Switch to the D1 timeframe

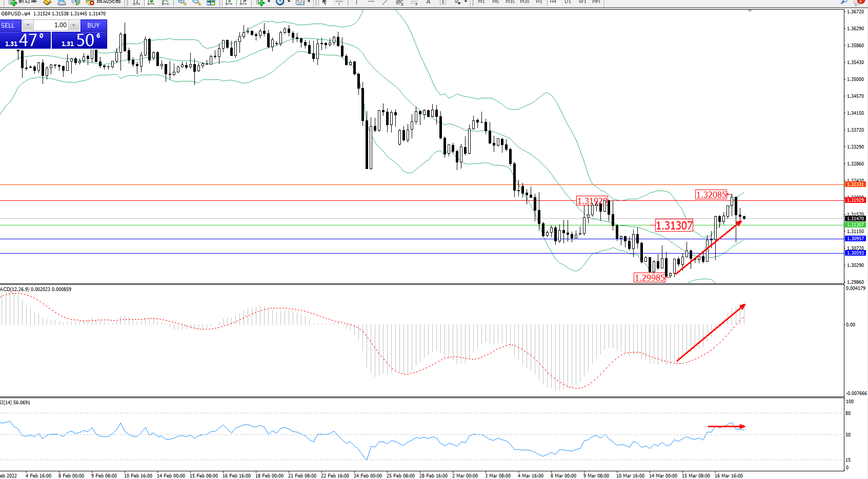(568, 2)
